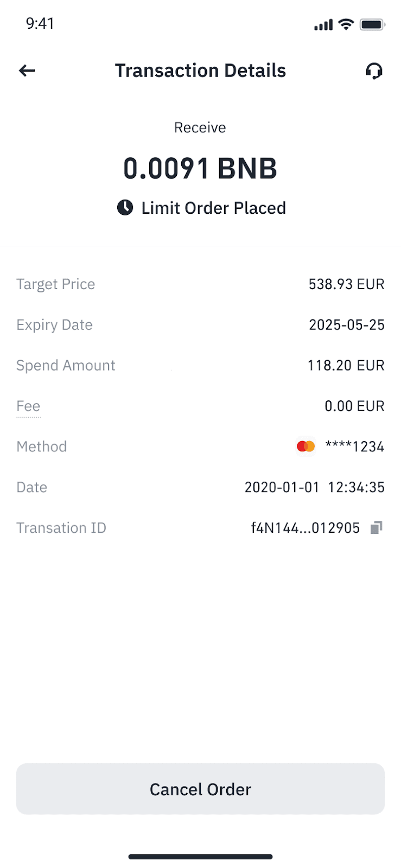Tap the 0.0091 BNB amount
The height and width of the screenshot is (868, 401).
(200, 168)
